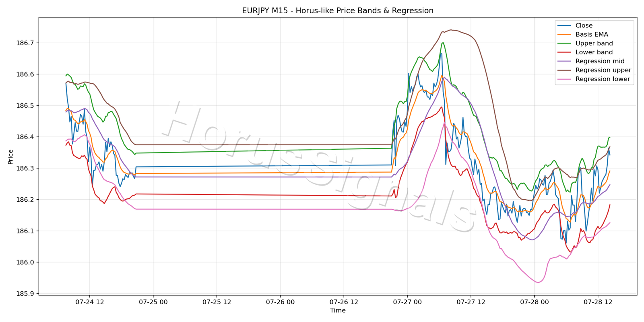Click the 185.9 y-axis tick label
644x322 pixels.
click(25, 294)
